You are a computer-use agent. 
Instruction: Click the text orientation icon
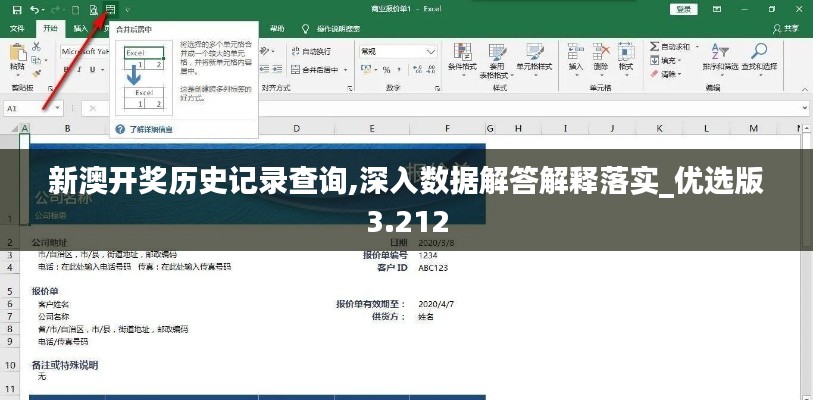265,51
